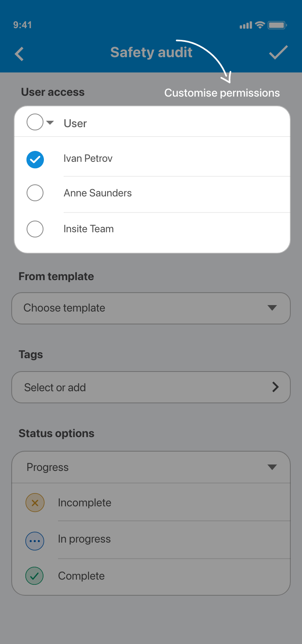Check the Anne Saunders checkbox

click(35, 193)
